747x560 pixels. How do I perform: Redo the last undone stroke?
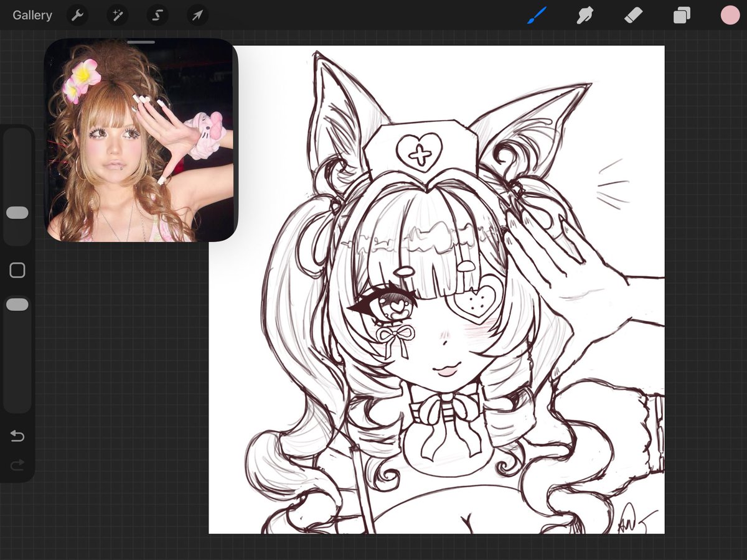click(17, 464)
